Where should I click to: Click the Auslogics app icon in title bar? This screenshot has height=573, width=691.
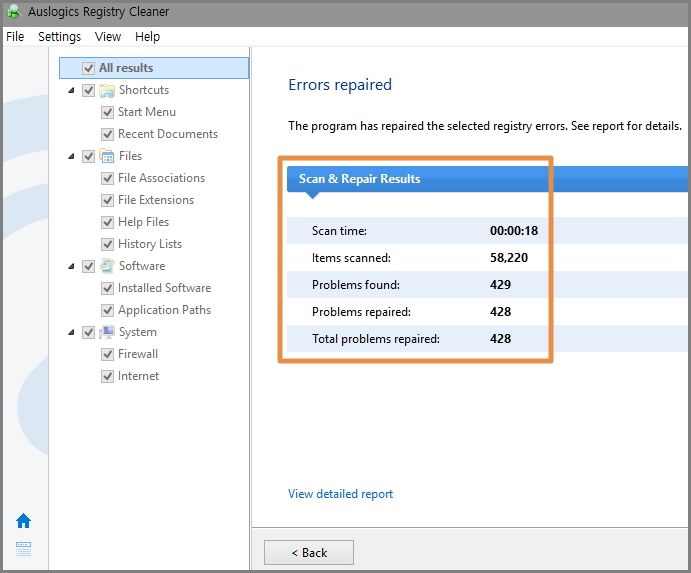[14, 12]
